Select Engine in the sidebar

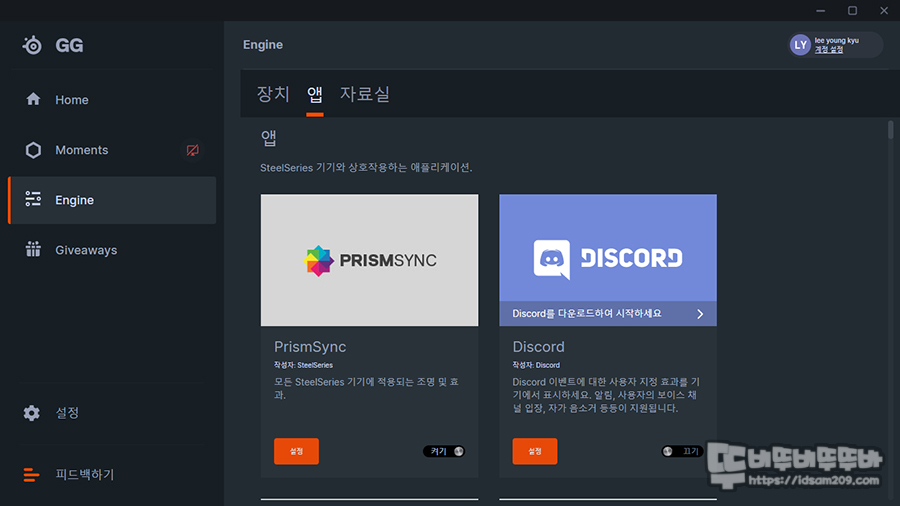112,200
